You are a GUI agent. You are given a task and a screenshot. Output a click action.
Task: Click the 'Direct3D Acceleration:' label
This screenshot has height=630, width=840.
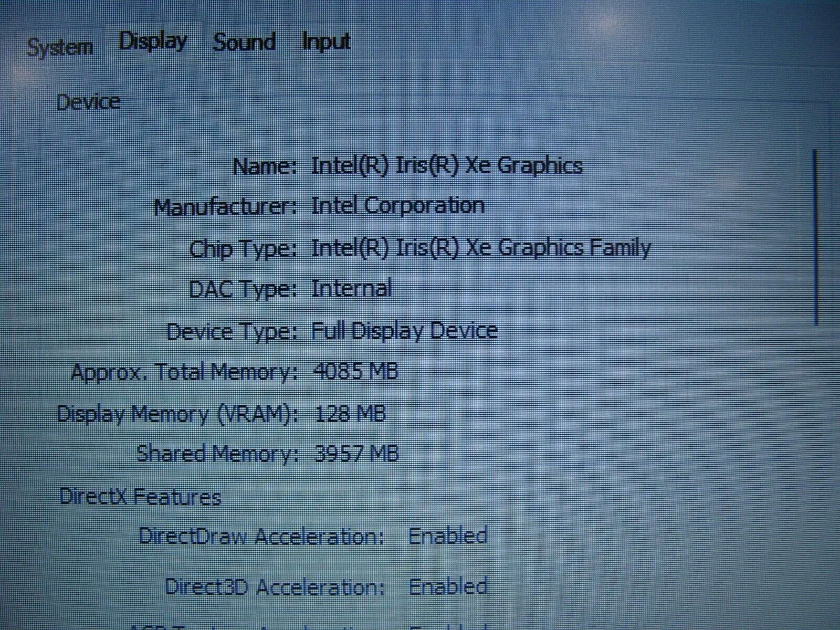click(x=275, y=586)
